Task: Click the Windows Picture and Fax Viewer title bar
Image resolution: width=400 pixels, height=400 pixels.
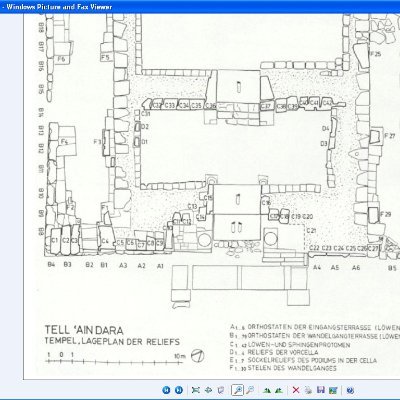Action: [x=200, y=7]
